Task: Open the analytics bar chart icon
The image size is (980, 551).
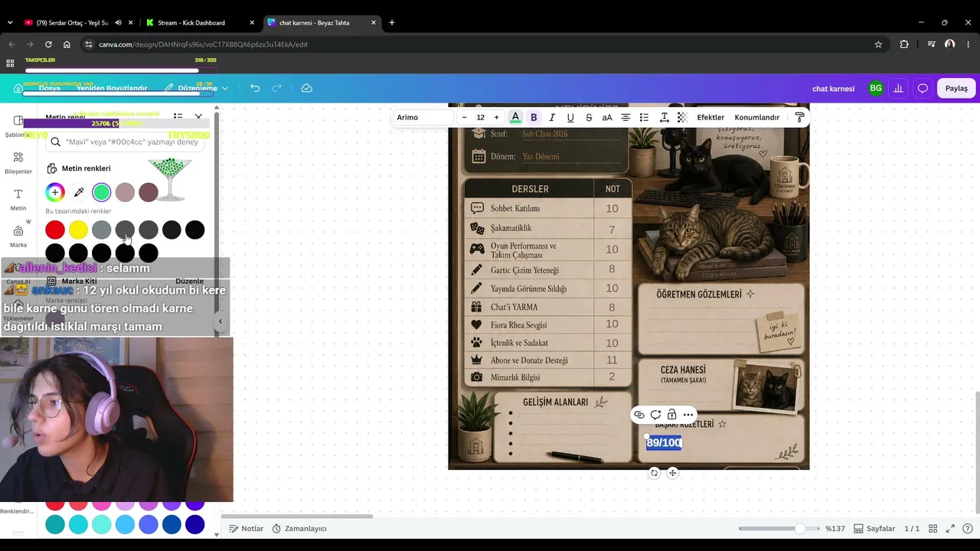Action: [898, 88]
